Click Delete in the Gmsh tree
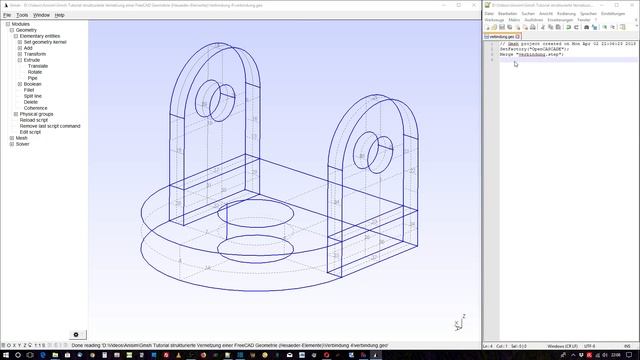The width and height of the screenshot is (640, 360). (31, 102)
